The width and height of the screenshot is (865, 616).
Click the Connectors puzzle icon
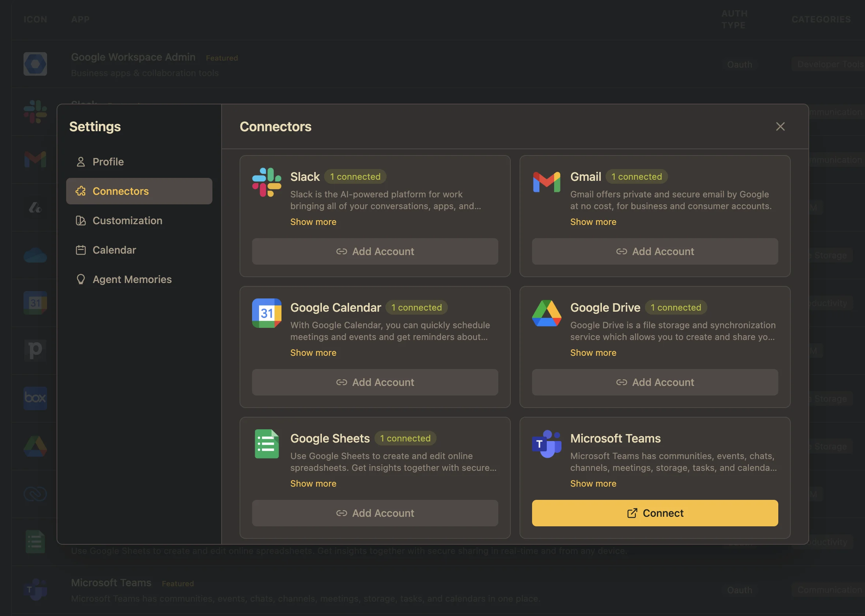click(81, 191)
